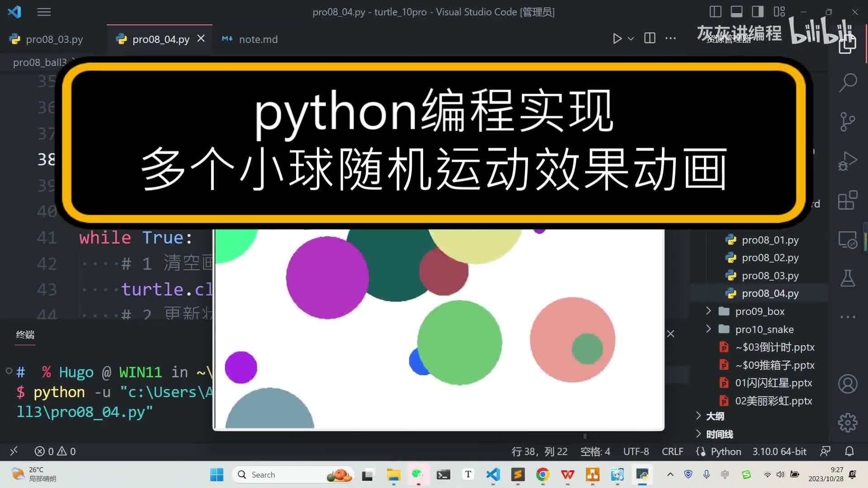Image resolution: width=868 pixels, height=488 pixels.
Task: Run the Python file with play button
Action: coord(617,38)
